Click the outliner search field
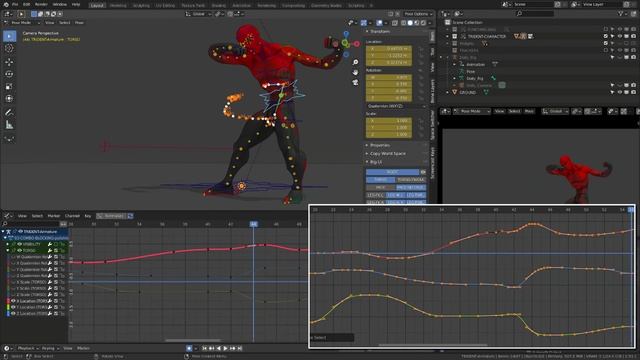The width and height of the screenshot is (640, 360). click(x=535, y=14)
